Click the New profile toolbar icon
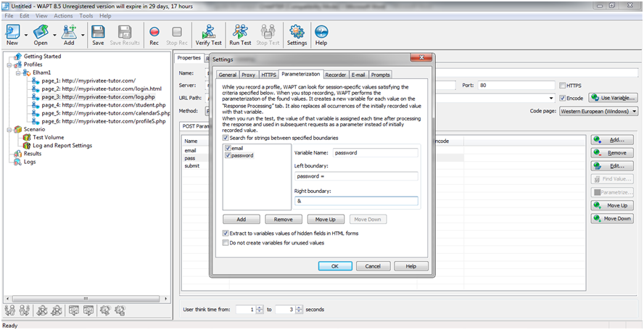Viewport: 644px width, 330px height. click(12, 34)
